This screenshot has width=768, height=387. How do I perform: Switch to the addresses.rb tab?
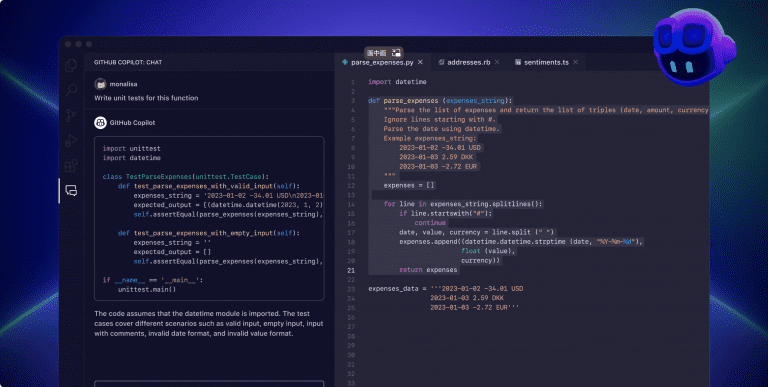(x=469, y=62)
